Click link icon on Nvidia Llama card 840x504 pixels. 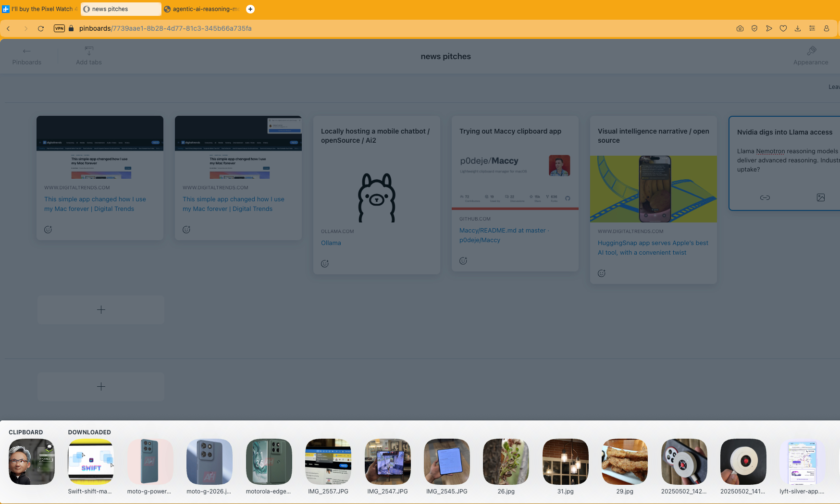(765, 197)
